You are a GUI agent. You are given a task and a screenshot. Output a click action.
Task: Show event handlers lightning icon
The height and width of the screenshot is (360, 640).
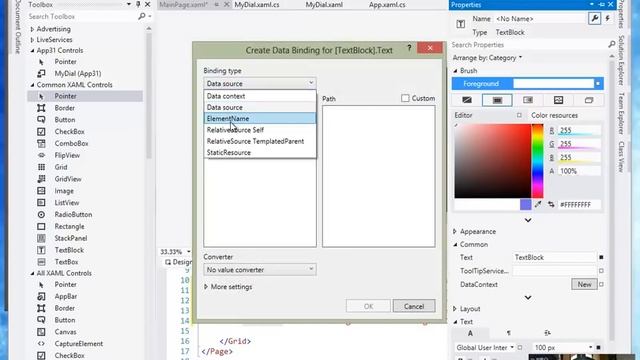click(608, 19)
